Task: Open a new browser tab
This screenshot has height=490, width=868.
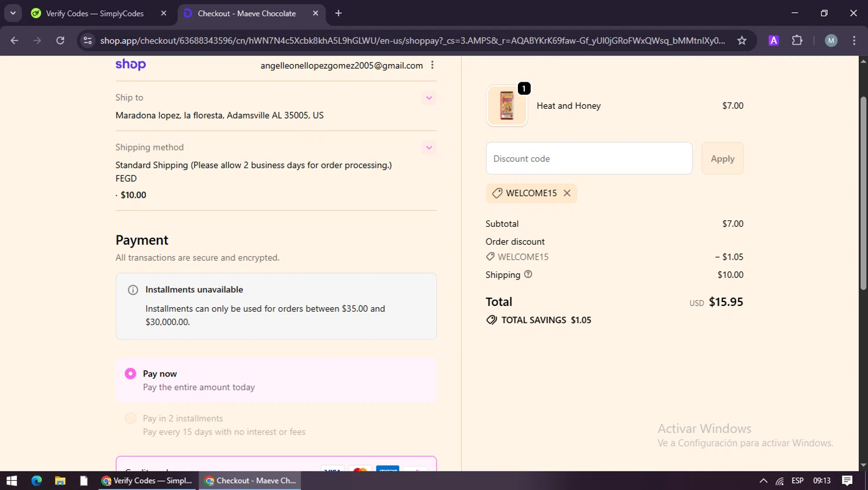Action: (x=339, y=13)
